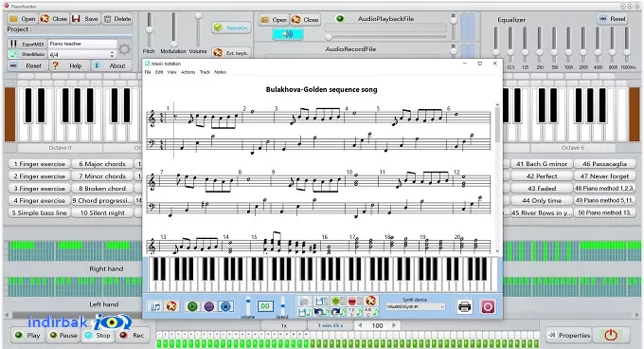Click the Pause button in the bottom bar
Viewport: 644px width, 349px height.
(63, 335)
